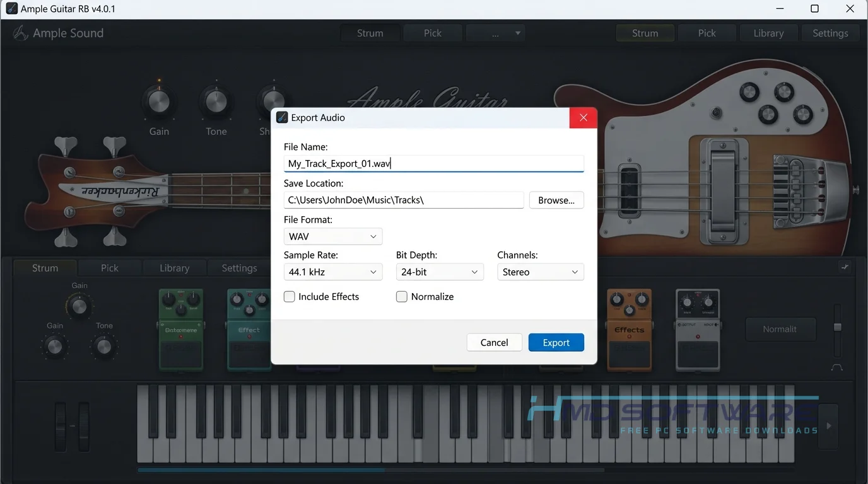This screenshot has height=484, width=868.
Task: Select the Pick tab of the effects panel
Action: coord(110,268)
